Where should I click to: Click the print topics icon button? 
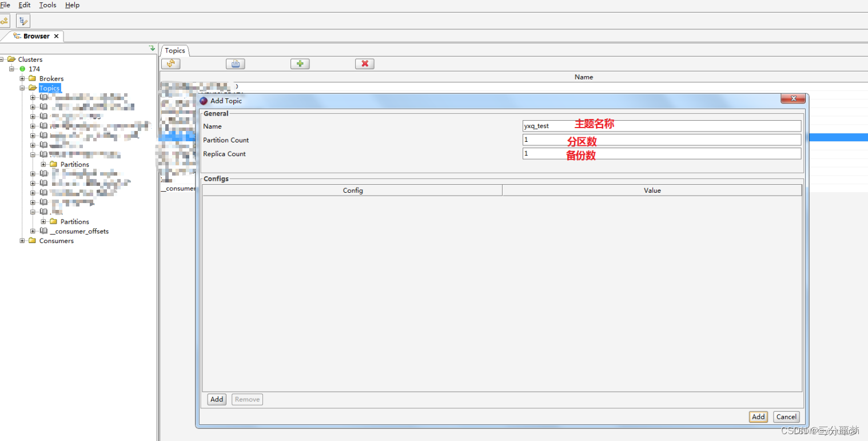pos(235,64)
